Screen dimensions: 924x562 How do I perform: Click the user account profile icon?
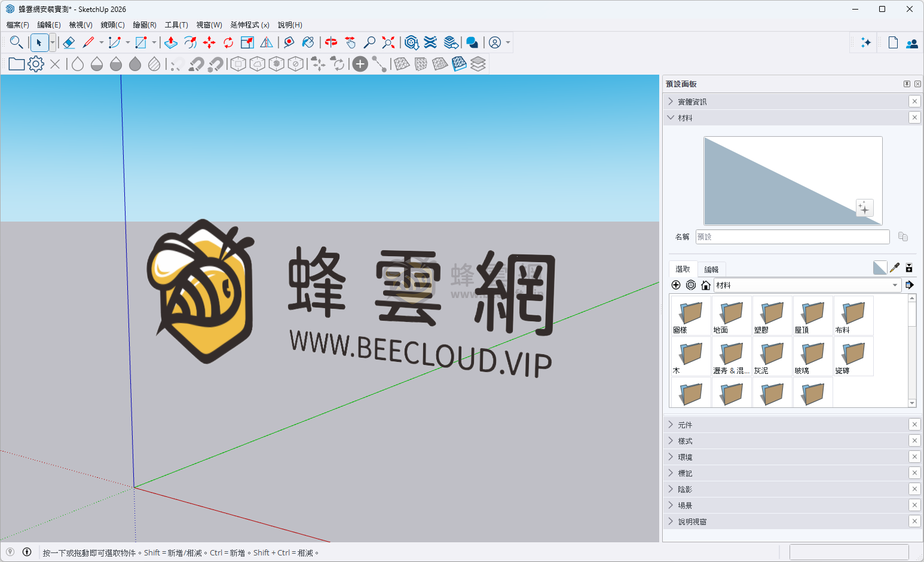coord(495,42)
